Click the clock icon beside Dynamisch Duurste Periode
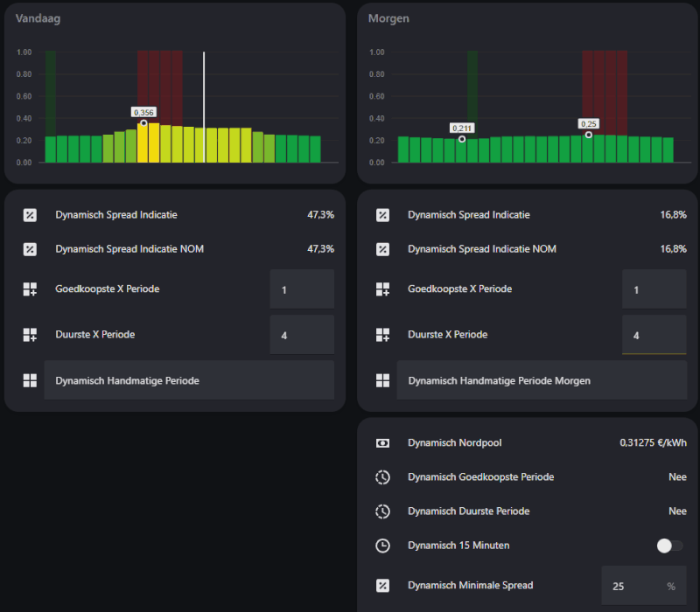Image resolution: width=700 pixels, height=612 pixels. [x=382, y=511]
